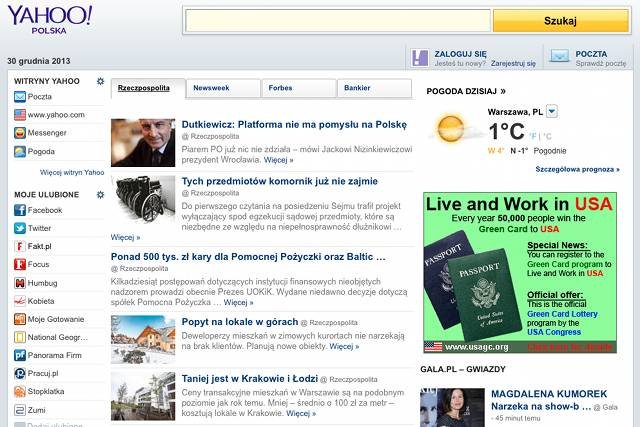Open the Pogoda Dzisiaj heading link
Viewport: 640px width, 427px height.
click(x=466, y=91)
